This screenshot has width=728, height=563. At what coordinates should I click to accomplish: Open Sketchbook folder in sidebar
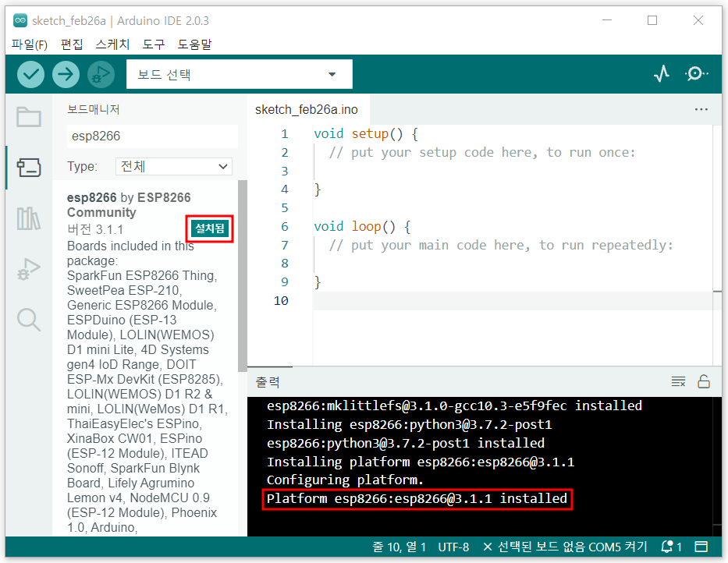[x=29, y=117]
